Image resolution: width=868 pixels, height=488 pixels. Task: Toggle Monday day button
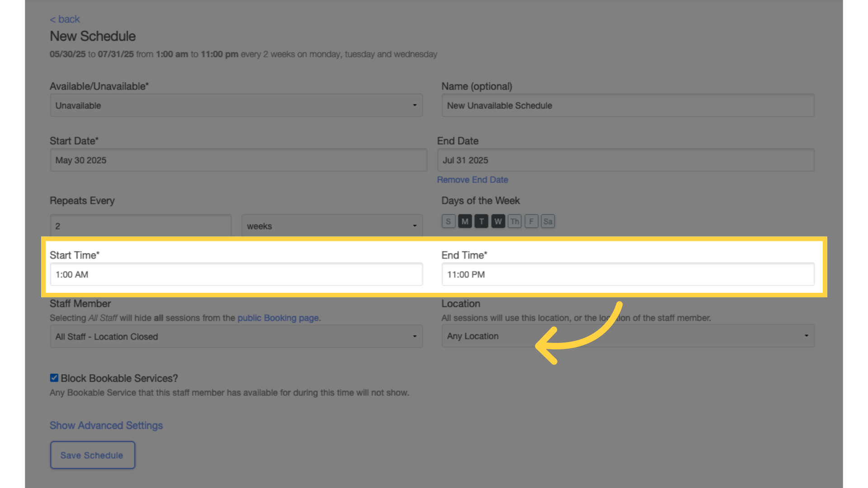tap(465, 221)
